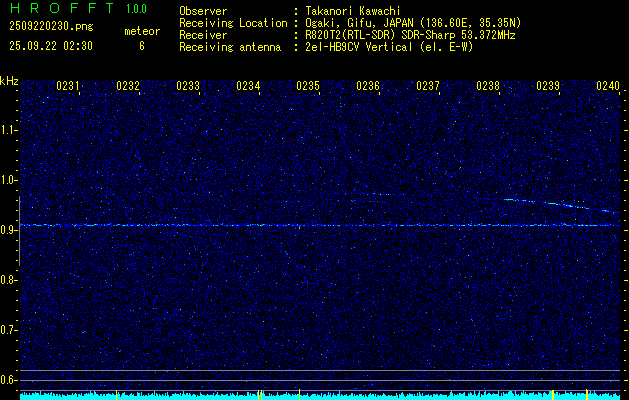Click the Observer field label

tap(203, 11)
